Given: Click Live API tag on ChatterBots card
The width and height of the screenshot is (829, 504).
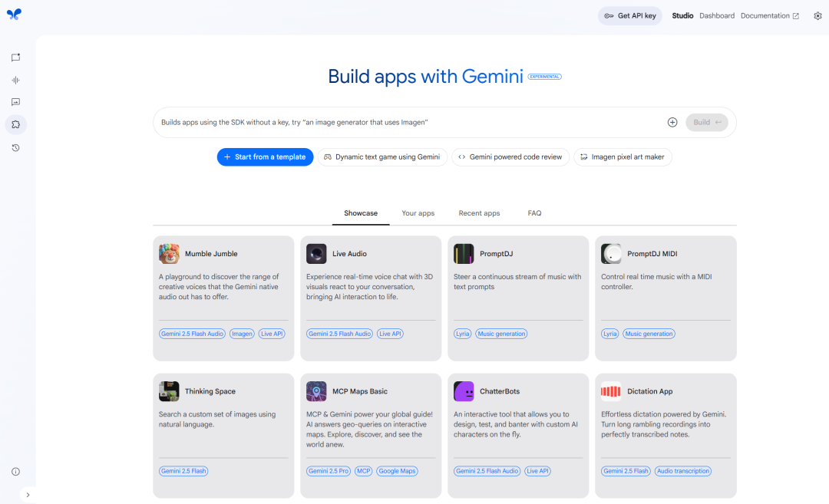Looking at the screenshot, I should [537, 471].
